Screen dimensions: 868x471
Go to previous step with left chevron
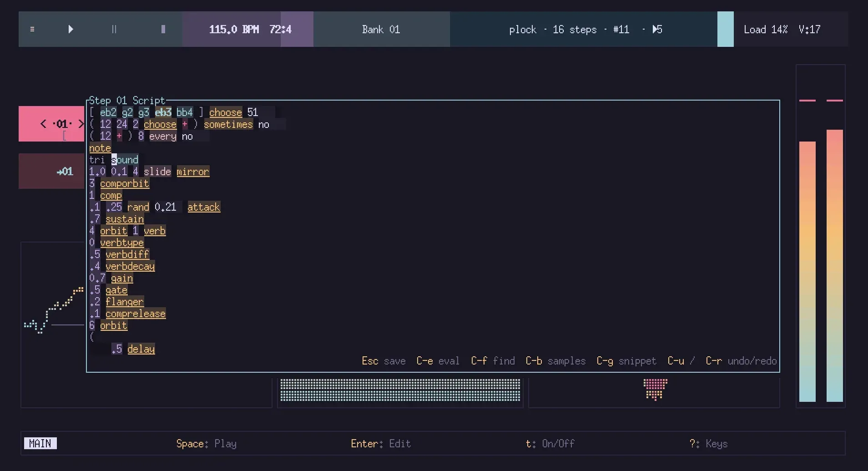click(43, 124)
